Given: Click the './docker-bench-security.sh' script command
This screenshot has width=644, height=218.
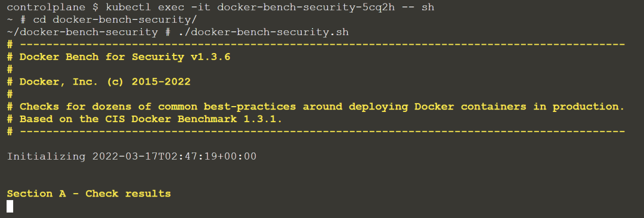Looking at the screenshot, I should pos(264,32).
